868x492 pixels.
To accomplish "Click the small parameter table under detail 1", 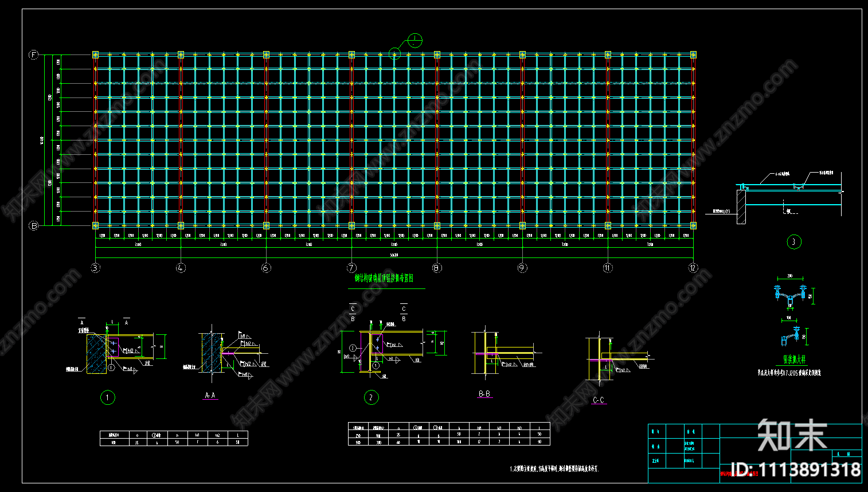I will 174,438.
